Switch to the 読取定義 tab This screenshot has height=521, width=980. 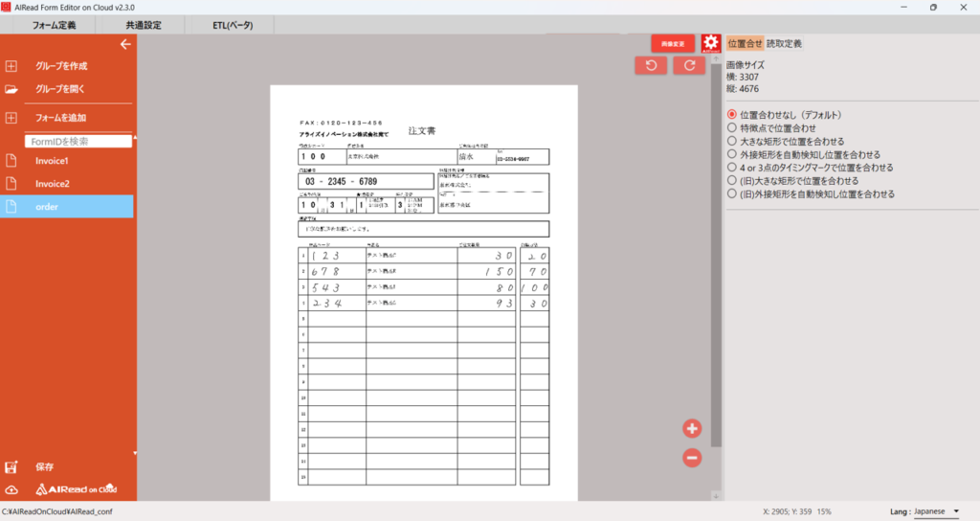784,43
